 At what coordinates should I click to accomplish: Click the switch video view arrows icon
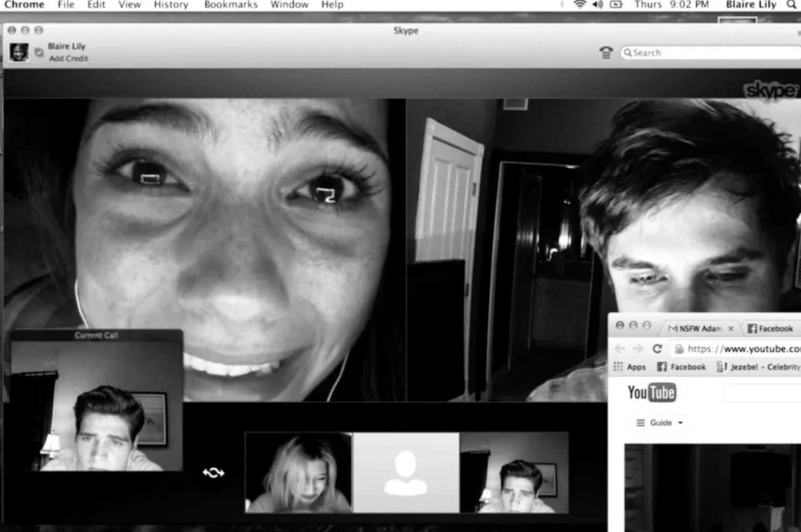click(x=213, y=473)
